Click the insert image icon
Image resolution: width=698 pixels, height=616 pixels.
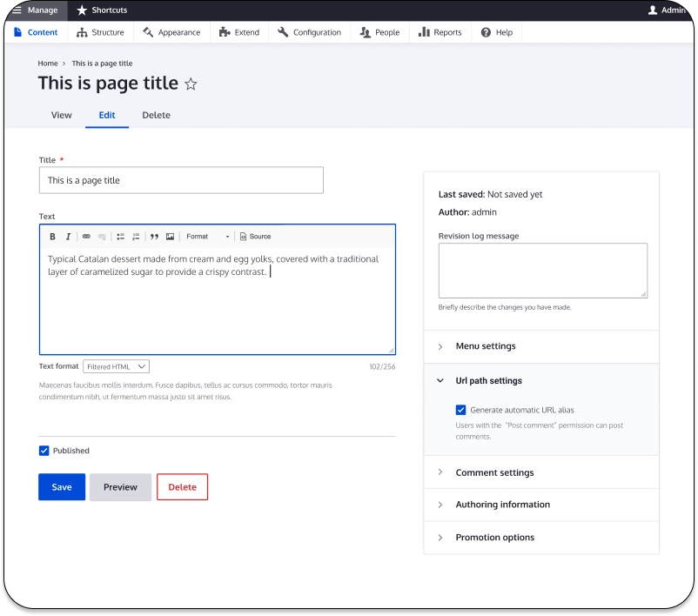pos(170,237)
